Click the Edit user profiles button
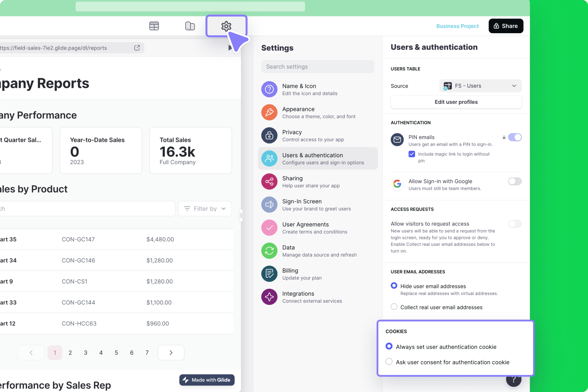This screenshot has width=588, height=392. 456,102
